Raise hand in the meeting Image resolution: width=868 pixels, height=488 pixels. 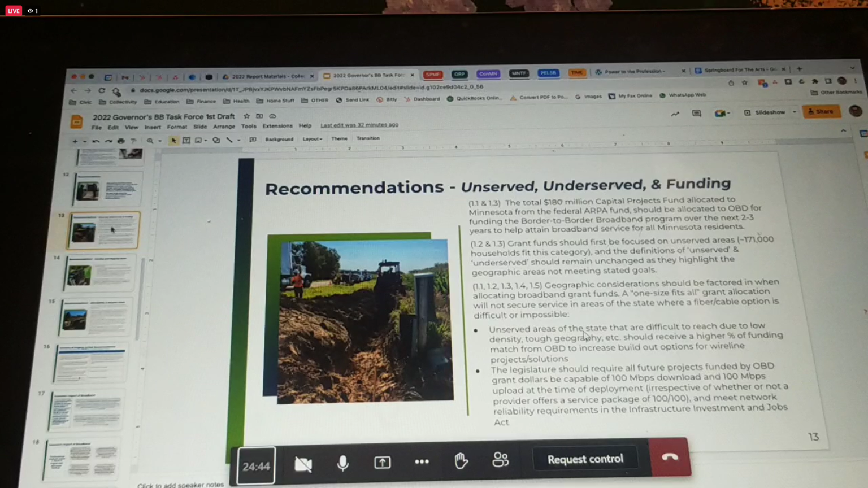[461, 461]
